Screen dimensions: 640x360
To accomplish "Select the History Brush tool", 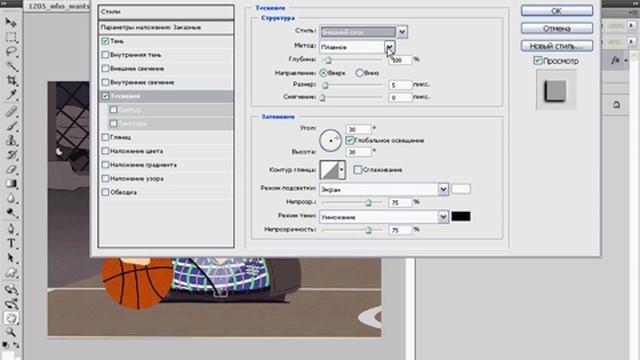I will pyautogui.click(x=11, y=155).
